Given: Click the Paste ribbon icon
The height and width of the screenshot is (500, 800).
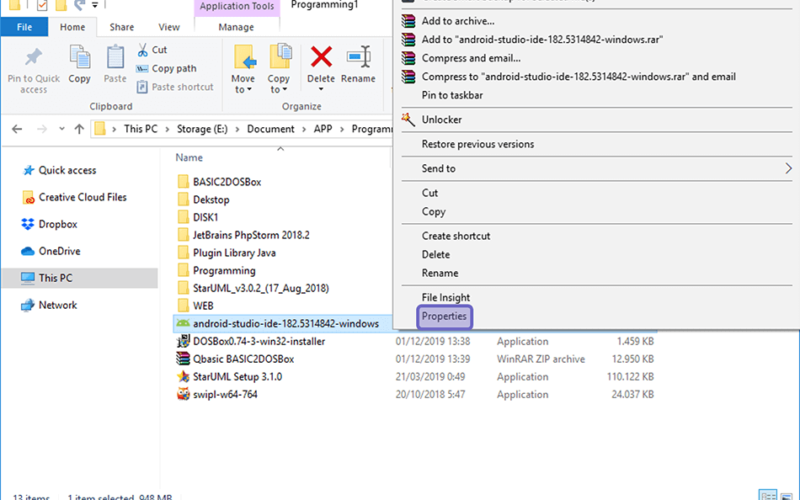Looking at the screenshot, I should click(115, 57).
